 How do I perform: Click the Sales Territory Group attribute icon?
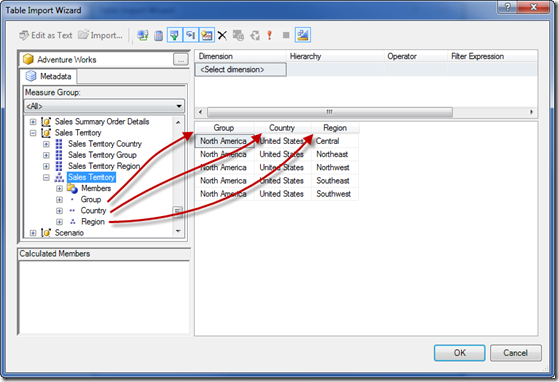click(x=59, y=155)
